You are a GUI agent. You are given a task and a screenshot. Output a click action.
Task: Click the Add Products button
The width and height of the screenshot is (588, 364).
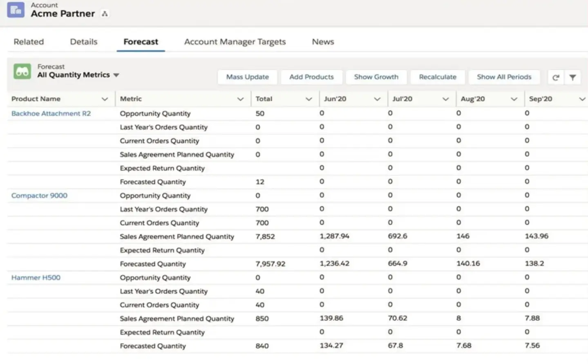coord(311,77)
